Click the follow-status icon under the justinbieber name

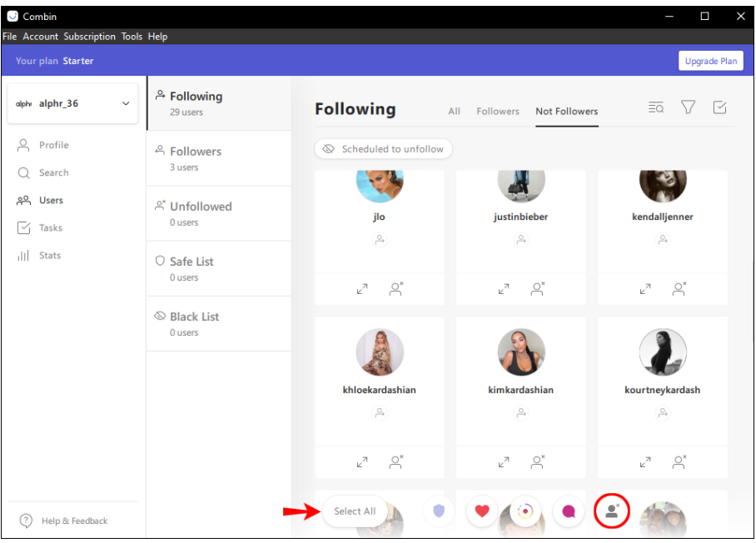521,240
